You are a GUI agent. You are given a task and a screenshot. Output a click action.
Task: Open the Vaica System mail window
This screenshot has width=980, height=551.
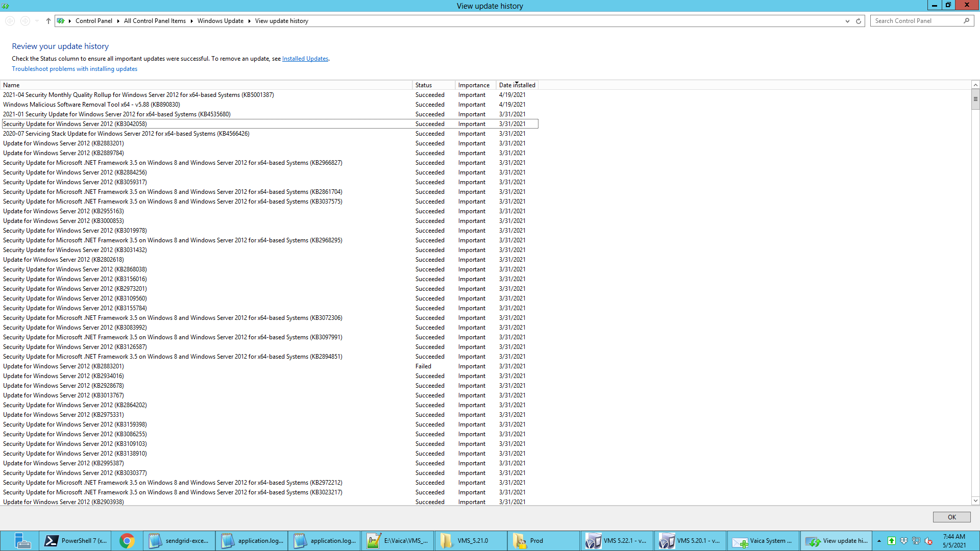(763, 540)
